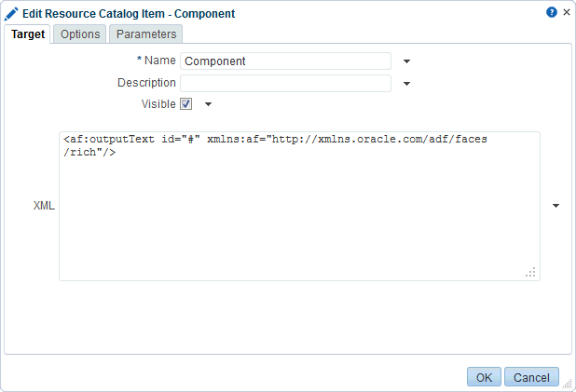Click the Cancel button
This screenshot has height=392, width=576.
[531, 377]
